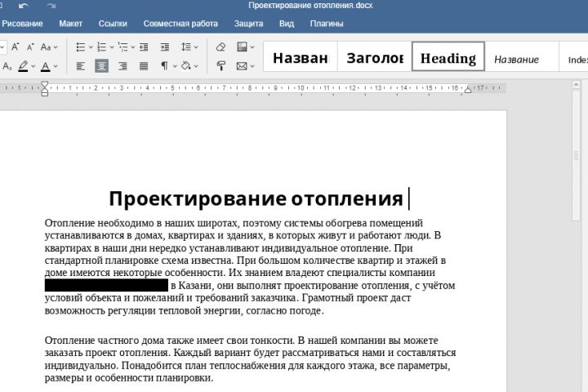Increase the font size
This screenshot has height=392, width=588.
(x=16, y=47)
